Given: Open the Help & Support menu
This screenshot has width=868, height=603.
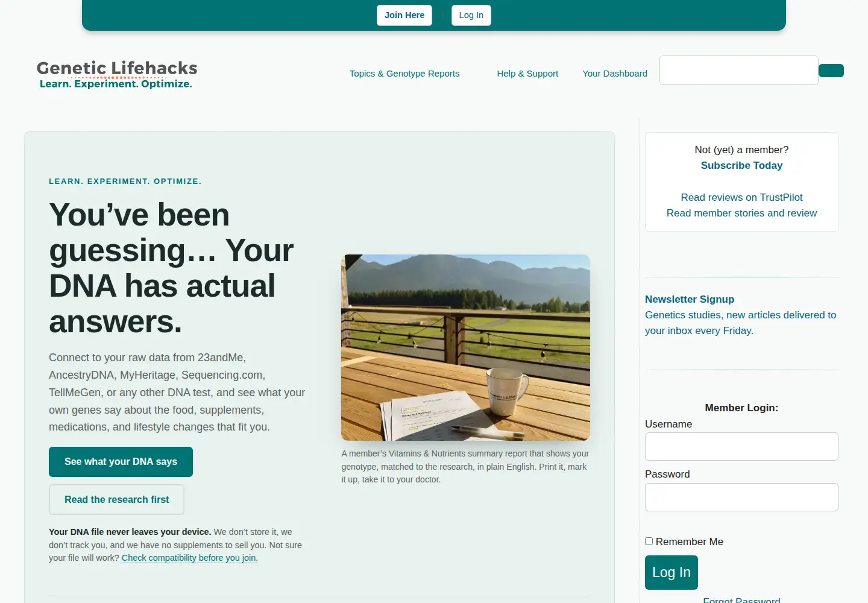Looking at the screenshot, I should coord(527,74).
